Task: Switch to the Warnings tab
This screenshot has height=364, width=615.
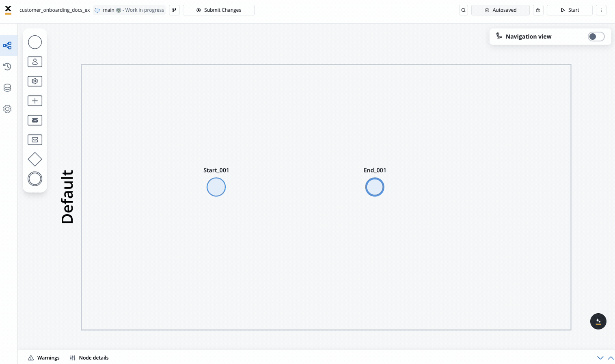Action: click(x=44, y=358)
